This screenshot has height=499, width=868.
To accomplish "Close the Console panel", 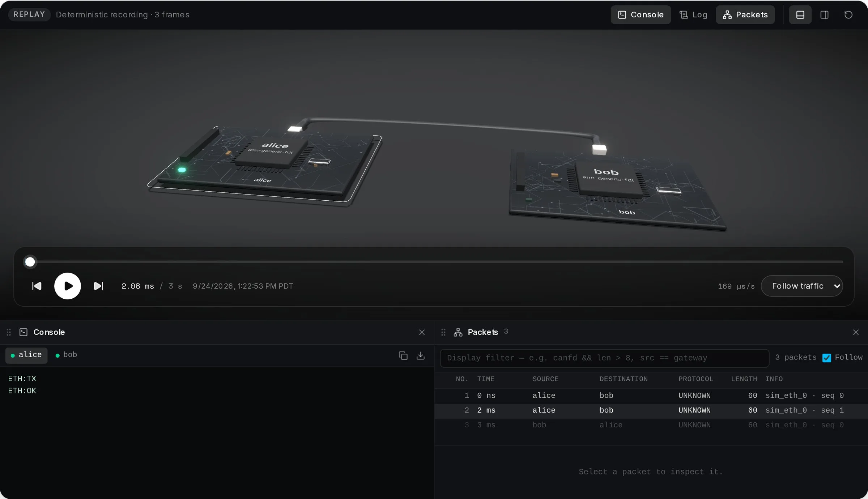I will (422, 332).
